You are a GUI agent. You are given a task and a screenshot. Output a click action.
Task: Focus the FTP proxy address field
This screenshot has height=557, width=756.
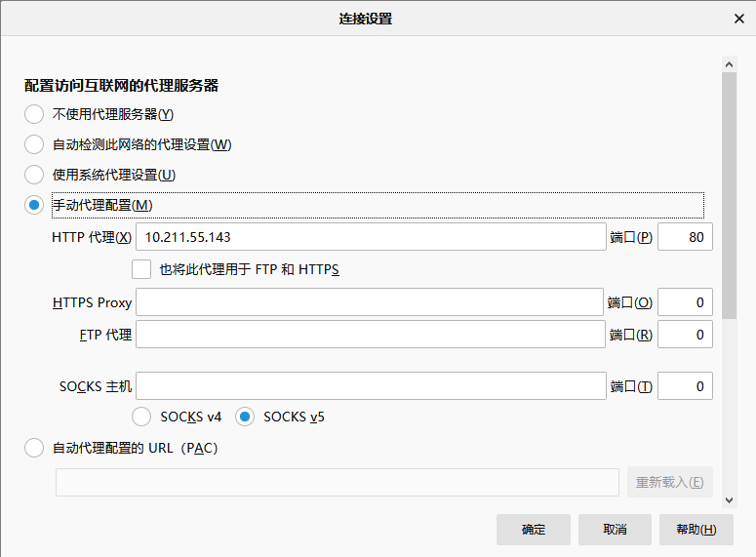click(371, 335)
